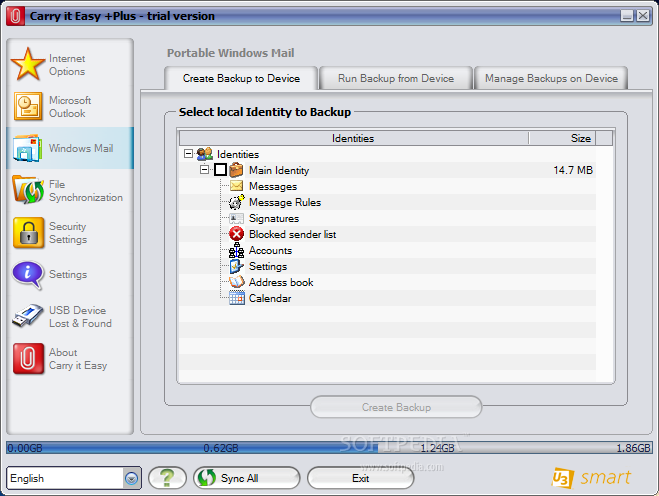Image resolution: width=659 pixels, height=496 pixels.
Task: Click the Main Identity label
Action: coord(279,170)
